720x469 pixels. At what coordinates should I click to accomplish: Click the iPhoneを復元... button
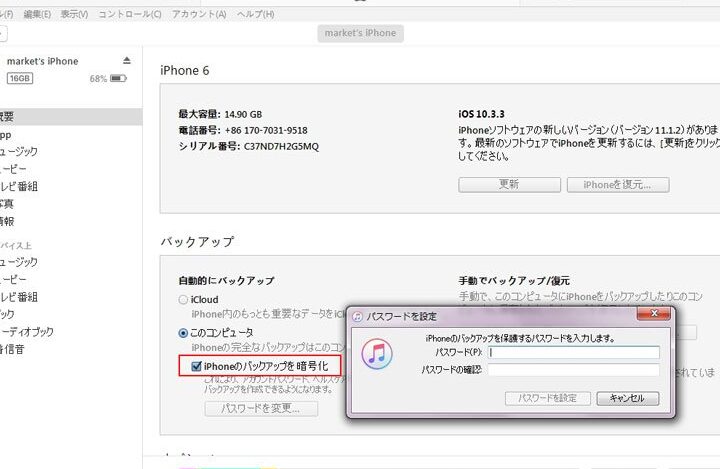[x=618, y=185]
